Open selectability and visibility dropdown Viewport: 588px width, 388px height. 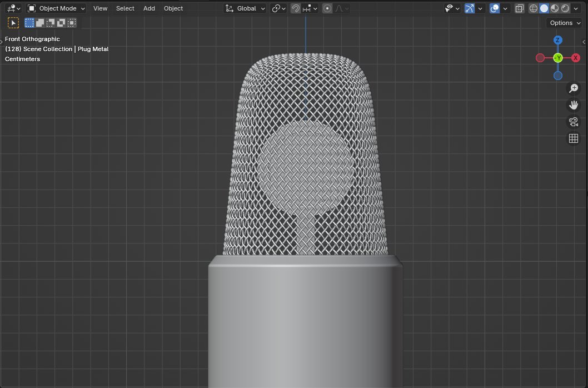coord(452,8)
